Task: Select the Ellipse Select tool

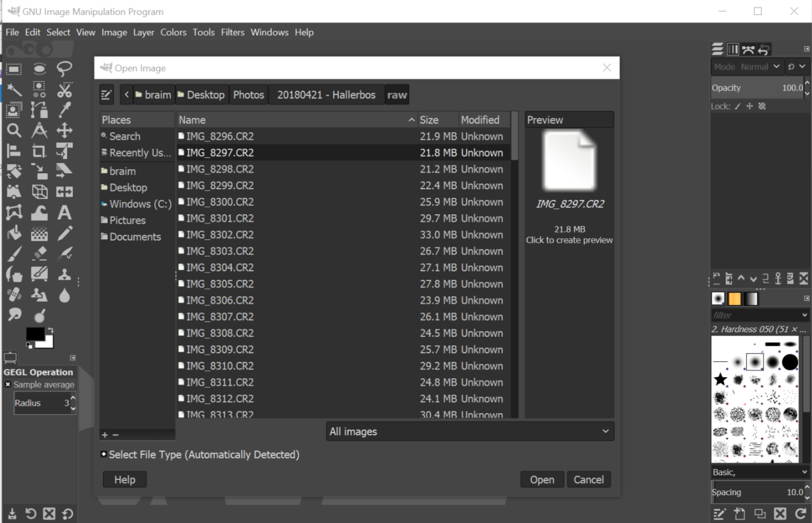Action: (39, 70)
